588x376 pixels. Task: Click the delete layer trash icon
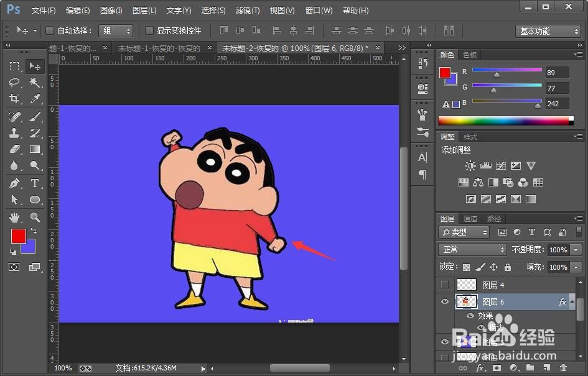[563, 368]
